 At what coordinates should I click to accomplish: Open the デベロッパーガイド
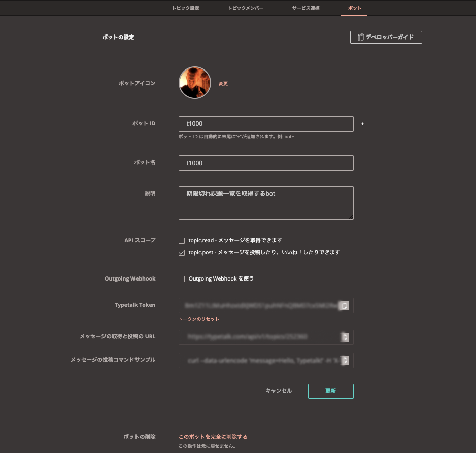tap(386, 37)
